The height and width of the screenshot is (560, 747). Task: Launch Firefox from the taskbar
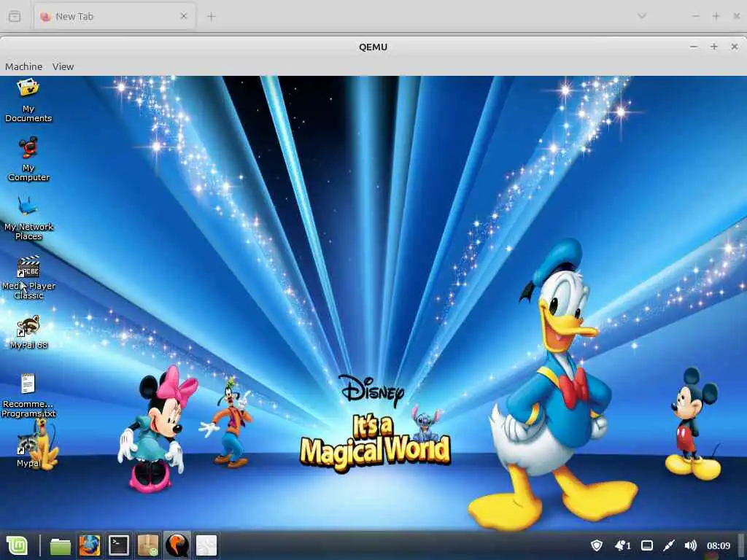[90, 545]
